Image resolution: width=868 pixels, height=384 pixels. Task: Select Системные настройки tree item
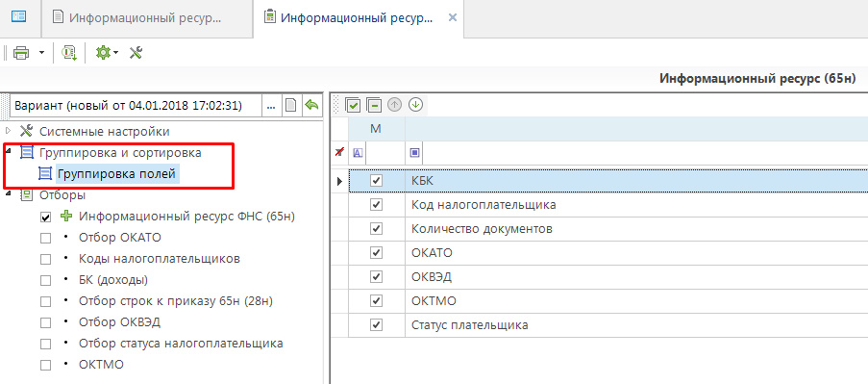tap(104, 132)
